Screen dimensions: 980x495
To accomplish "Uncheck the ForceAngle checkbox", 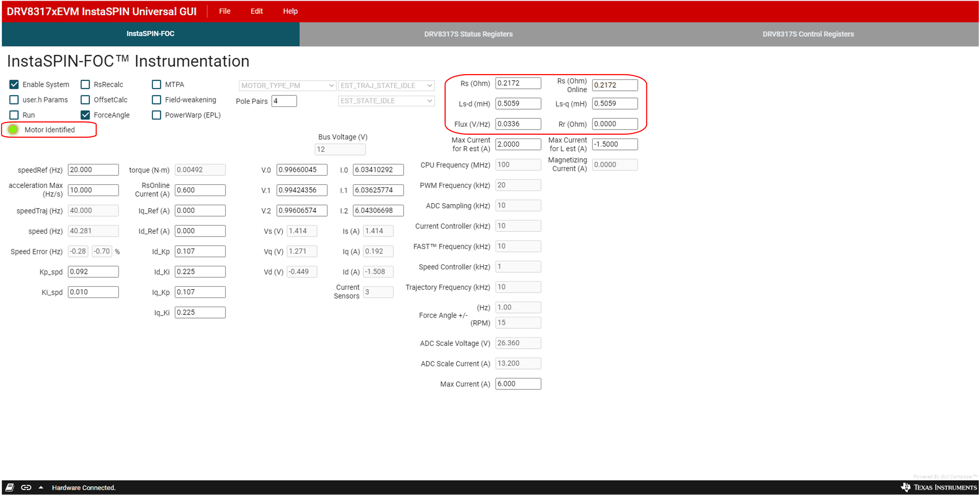I will 85,115.
